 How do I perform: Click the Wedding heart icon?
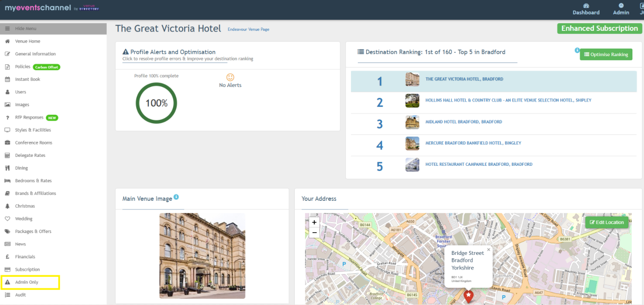click(x=7, y=219)
